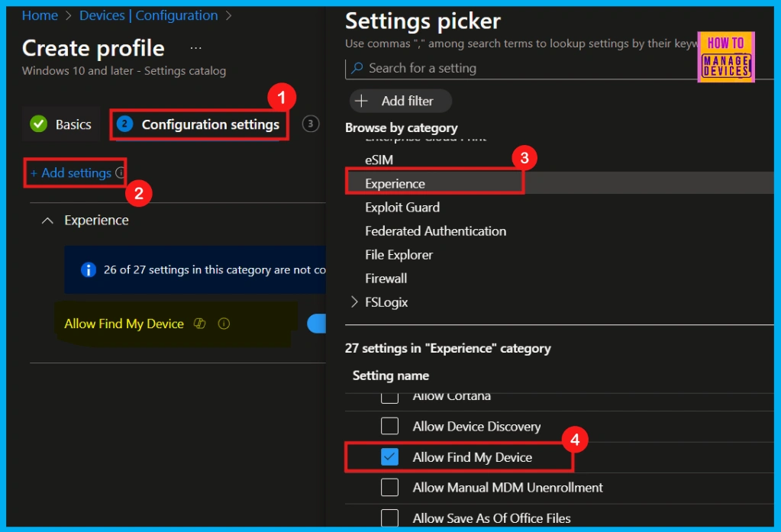Click the Allow Device Discovery label
This screenshot has height=532, width=781.
tap(476, 427)
